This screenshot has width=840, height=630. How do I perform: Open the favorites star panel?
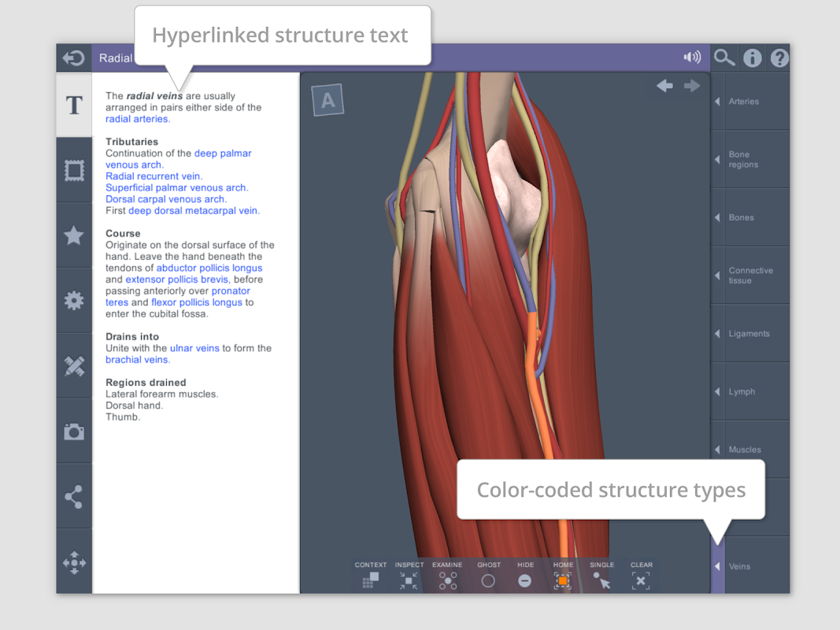(x=74, y=235)
